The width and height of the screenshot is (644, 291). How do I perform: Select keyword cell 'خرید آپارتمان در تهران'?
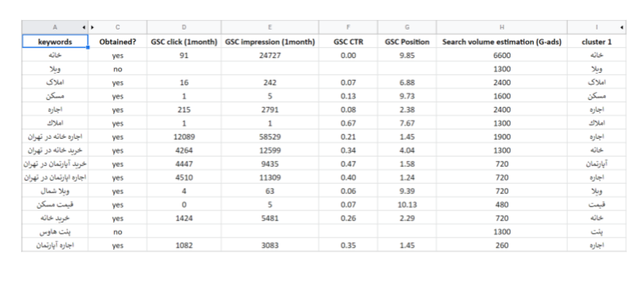pos(54,164)
